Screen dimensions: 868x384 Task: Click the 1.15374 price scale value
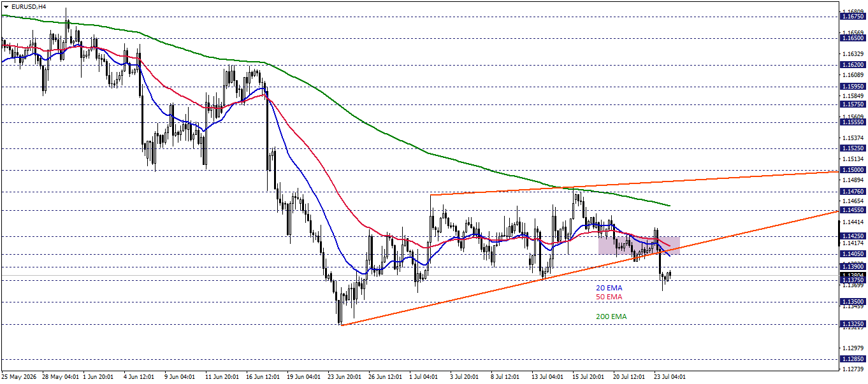853,138
